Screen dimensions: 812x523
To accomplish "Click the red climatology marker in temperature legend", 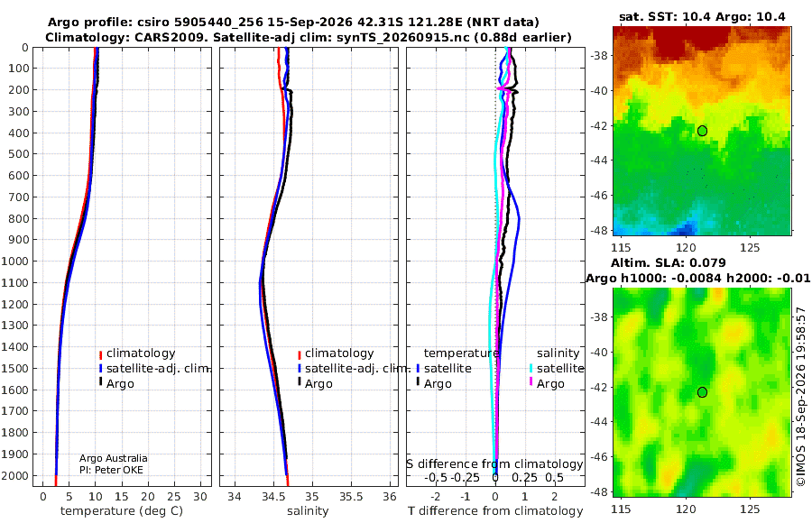I will coord(100,355).
